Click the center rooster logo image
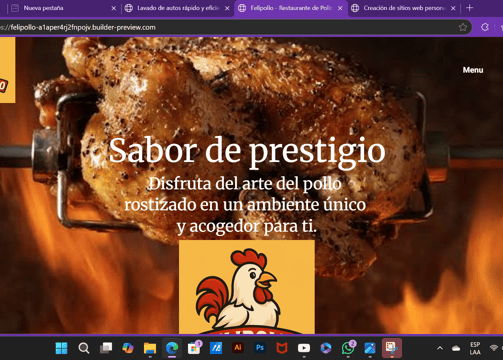Viewport: 503px width, 360px height. [x=247, y=287]
